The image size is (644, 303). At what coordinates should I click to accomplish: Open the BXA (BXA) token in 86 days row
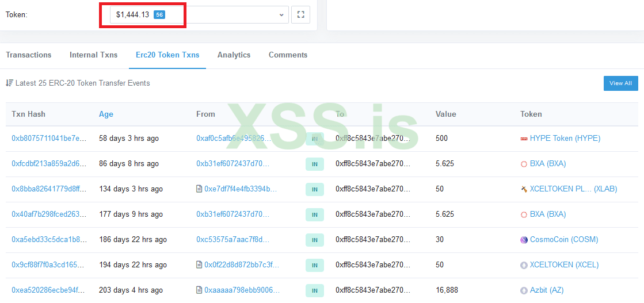pyautogui.click(x=548, y=164)
